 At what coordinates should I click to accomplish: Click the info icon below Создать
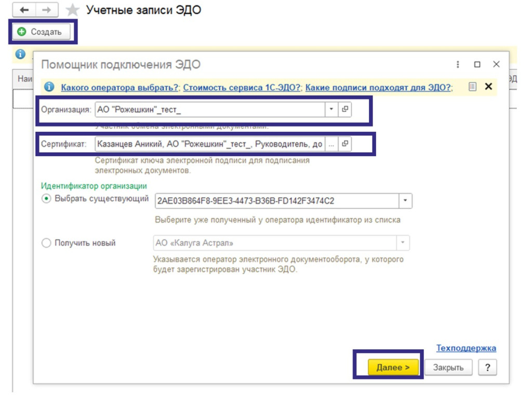(x=20, y=54)
